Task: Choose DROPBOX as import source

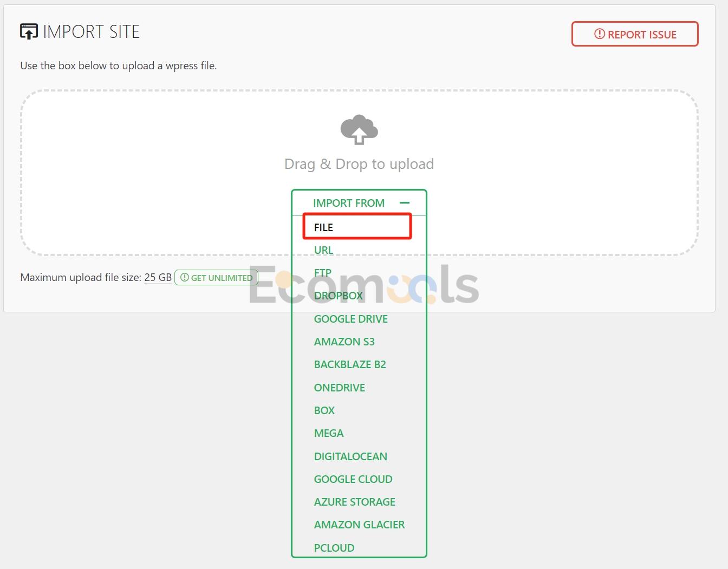Action: point(339,296)
